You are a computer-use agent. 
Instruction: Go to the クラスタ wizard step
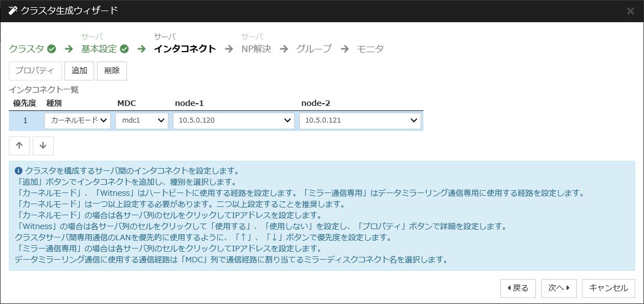click(26, 49)
